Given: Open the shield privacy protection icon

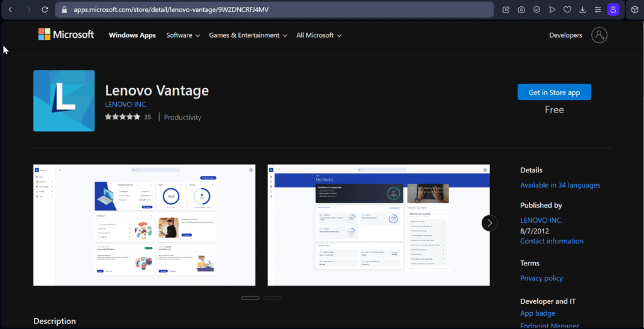Looking at the screenshot, I should (x=536, y=9).
